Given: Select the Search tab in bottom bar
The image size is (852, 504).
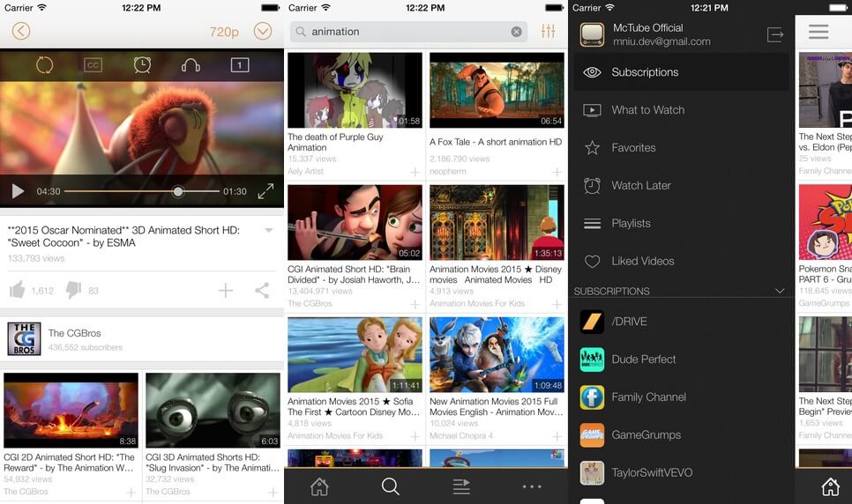Looking at the screenshot, I should pyautogui.click(x=390, y=486).
